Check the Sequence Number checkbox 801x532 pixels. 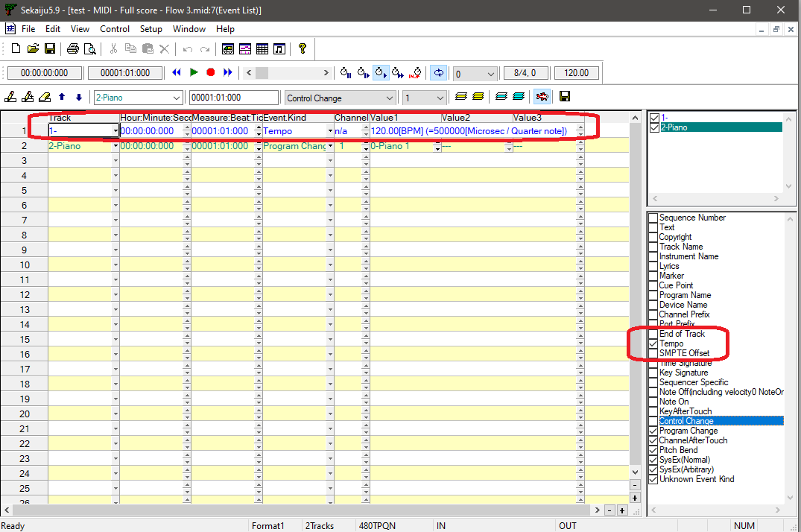[x=653, y=218]
